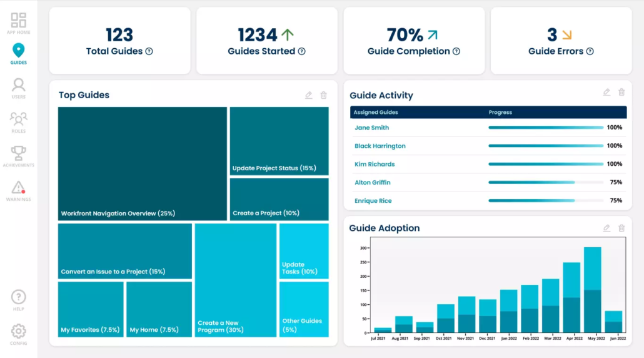This screenshot has height=358, width=644.
Task: Click help icon beside Guide Errors
Action: 590,52
